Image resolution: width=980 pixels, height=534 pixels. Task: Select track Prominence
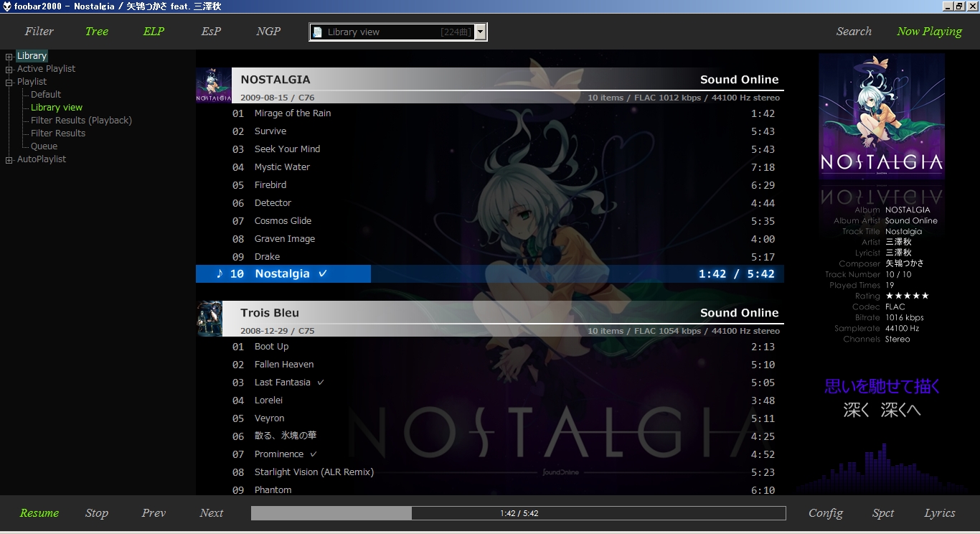490,454
